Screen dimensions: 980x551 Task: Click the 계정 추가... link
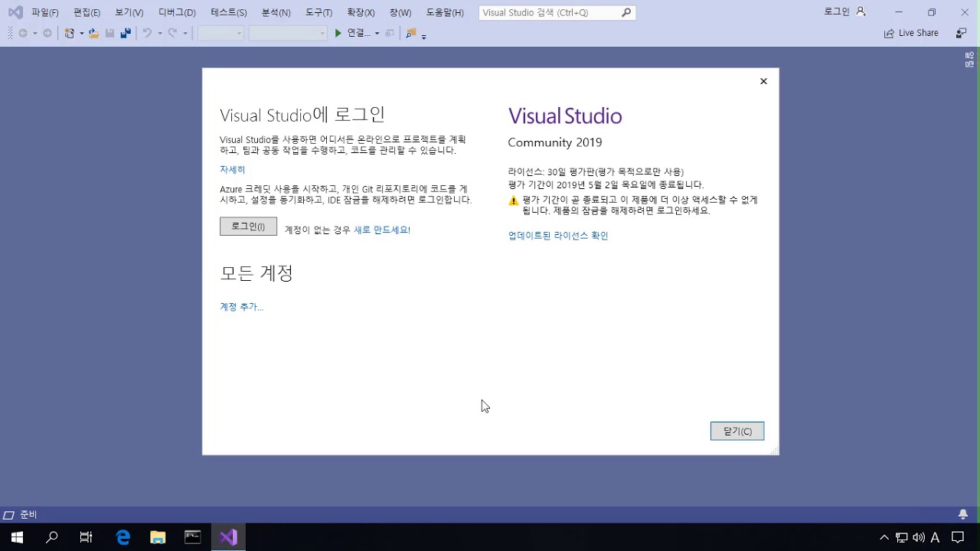[241, 307]
